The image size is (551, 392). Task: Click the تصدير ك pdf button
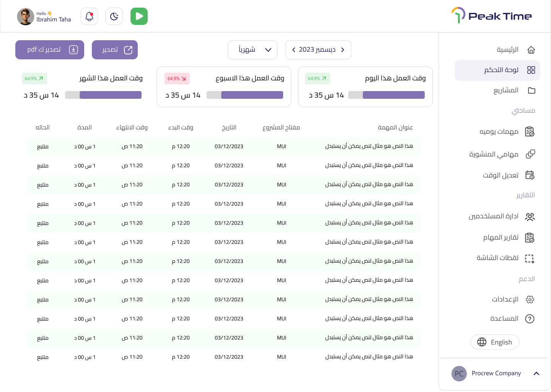[50, 50]
